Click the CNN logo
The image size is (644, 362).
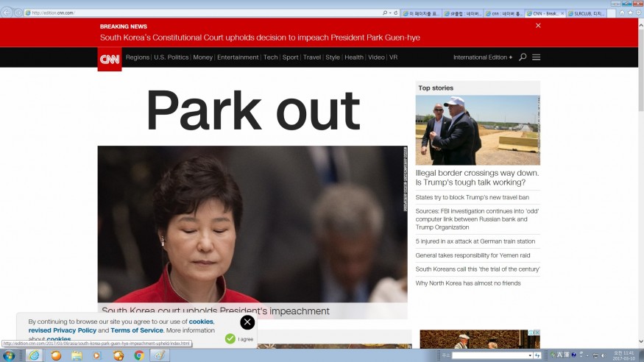[x=109, y=59]
